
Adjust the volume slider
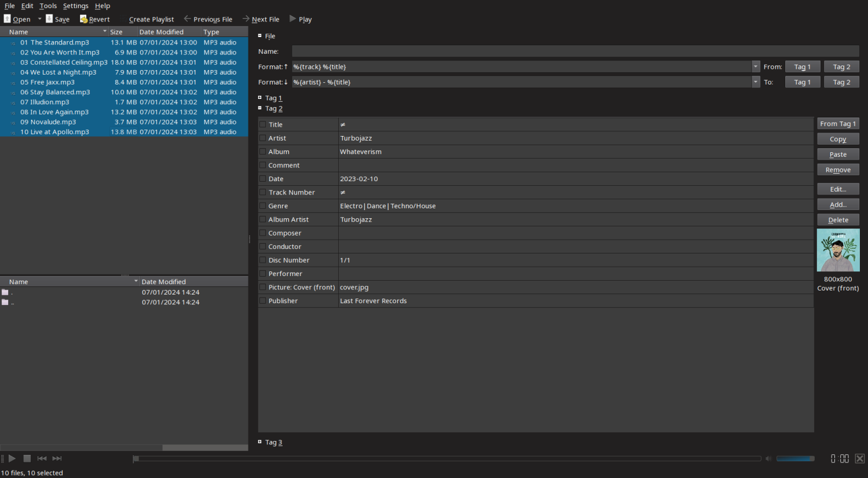point(794,458)
